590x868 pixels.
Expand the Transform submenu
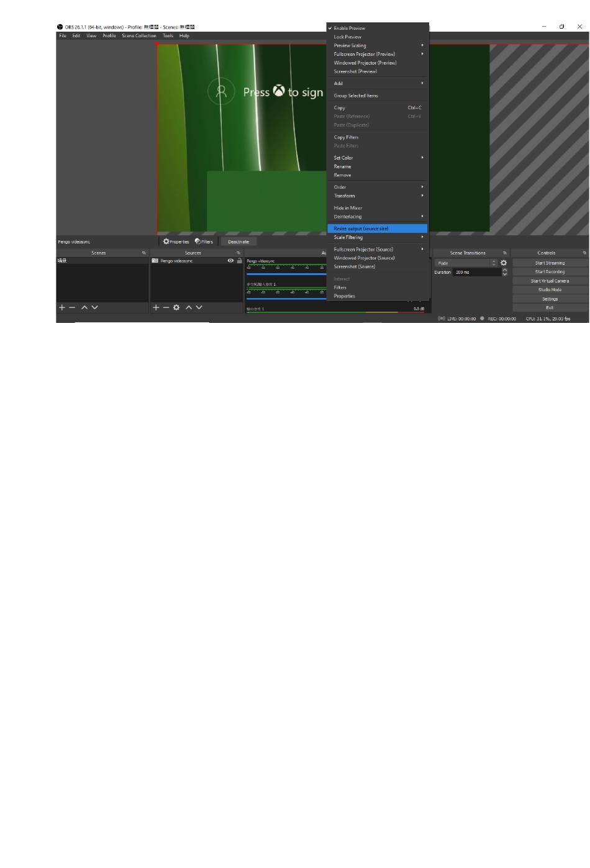pyautogui.click(x=378, y=196)
